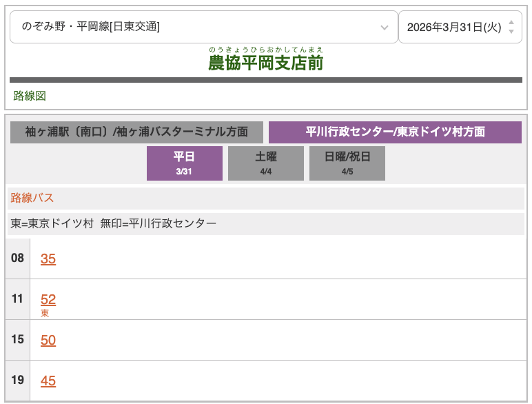The height and width of the screenshot is (404, 532).
Task: Click the 2026年3月31日 date field
Action: tap(453, 28)
